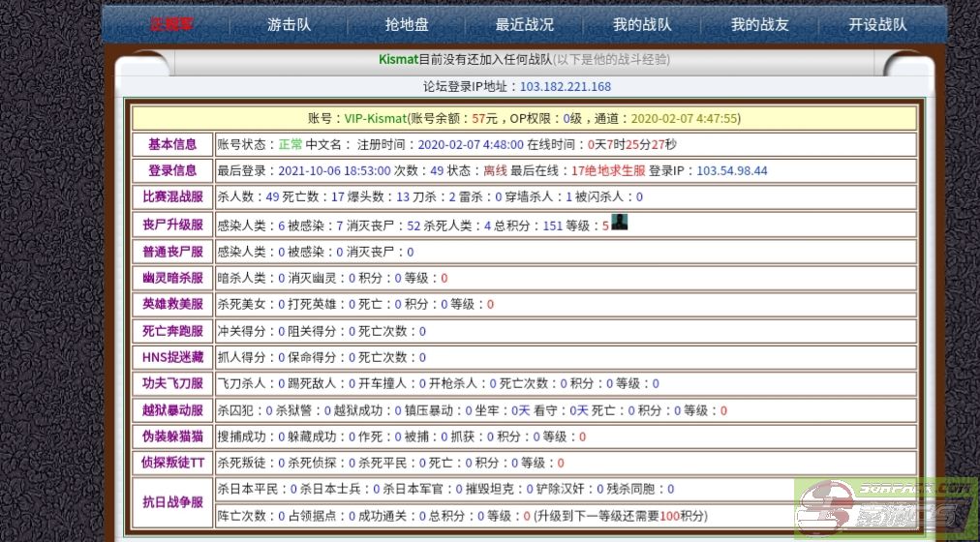This screenshot has height=542, width=980.
Task: Click the 100 points needed for next level
Action: point(669,517)
